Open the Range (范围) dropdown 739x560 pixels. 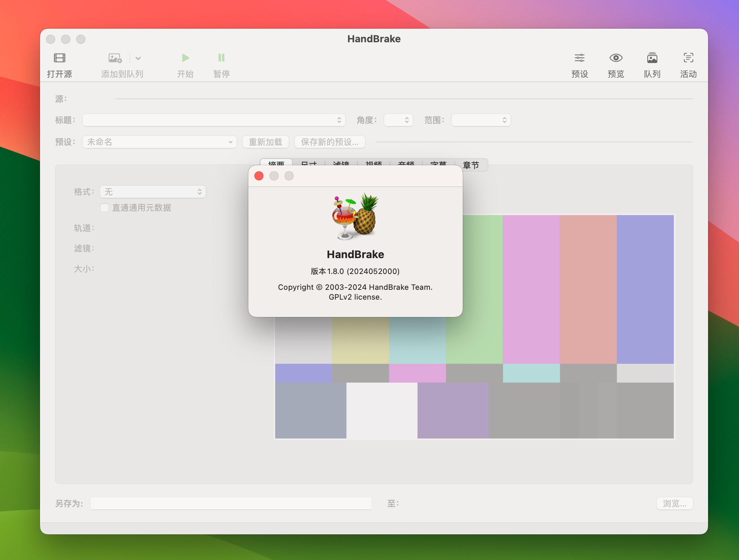tap(481, 120)
